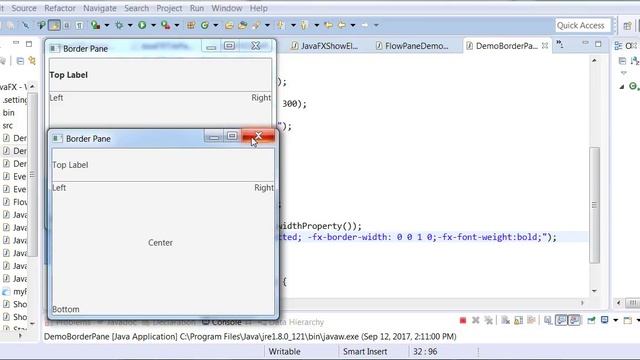Click the Writable status bar entry
This screenshot has width=640, height=360.
(284, 351)
